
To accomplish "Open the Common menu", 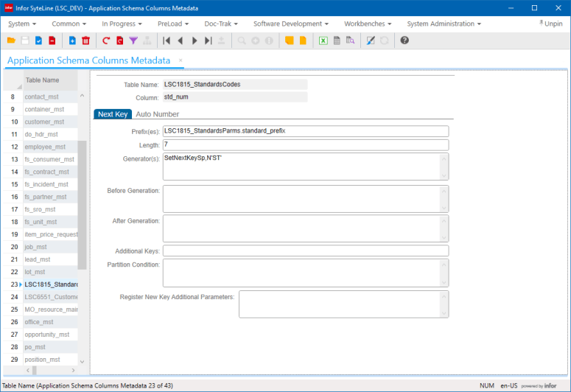I will coord(69,24).
